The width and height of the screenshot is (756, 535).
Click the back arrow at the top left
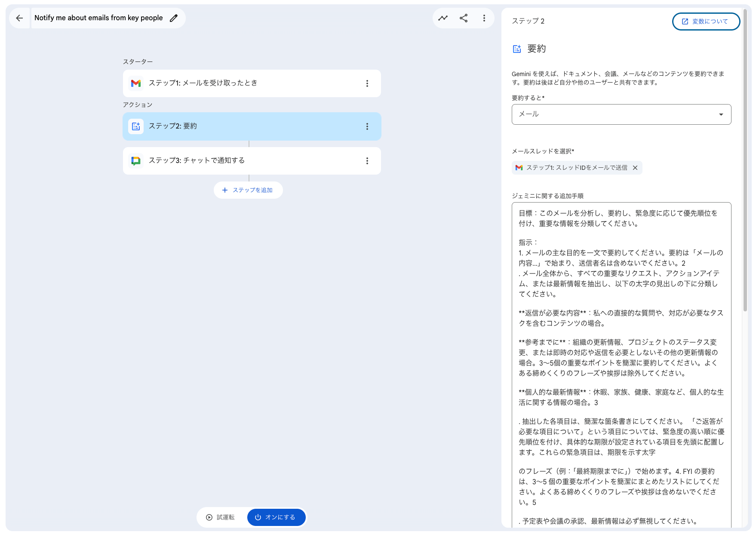[19, 18]
